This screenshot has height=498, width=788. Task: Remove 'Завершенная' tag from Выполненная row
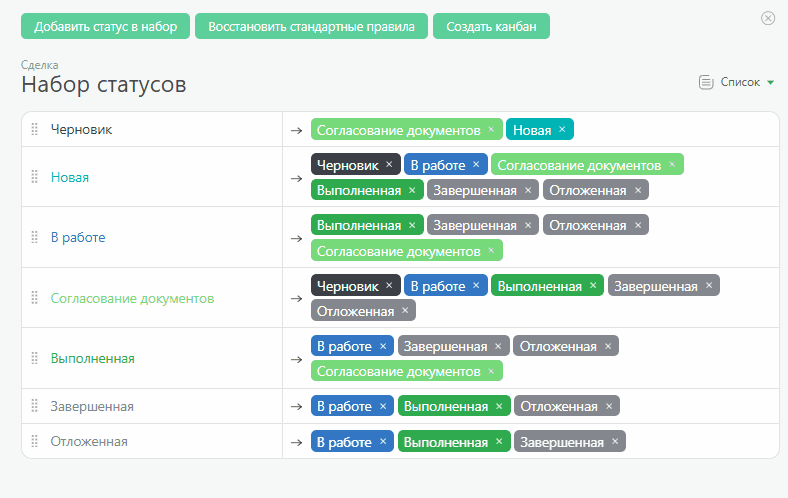[x=498, y=346]
